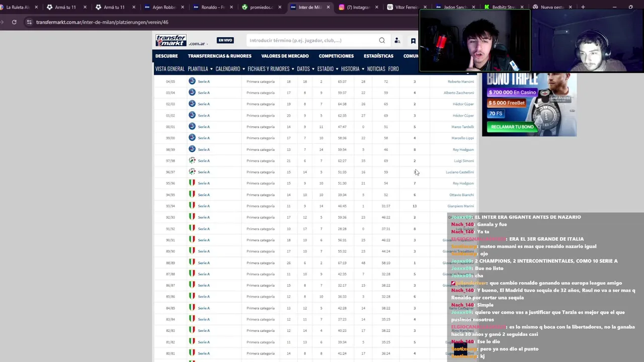Image resolution: width=644 pixels, height=362 pixels.
Task: Reload the page with the browser refresh icon
Action: coord(14,22)
